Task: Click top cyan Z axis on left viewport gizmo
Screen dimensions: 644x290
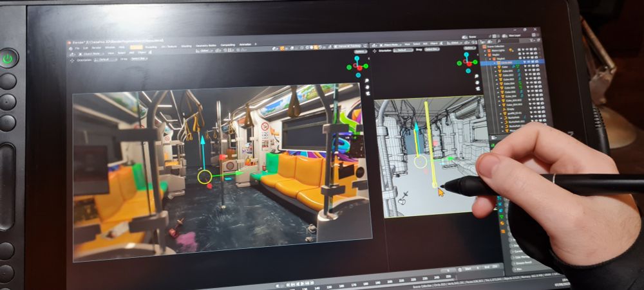Action: coord(357,59)
